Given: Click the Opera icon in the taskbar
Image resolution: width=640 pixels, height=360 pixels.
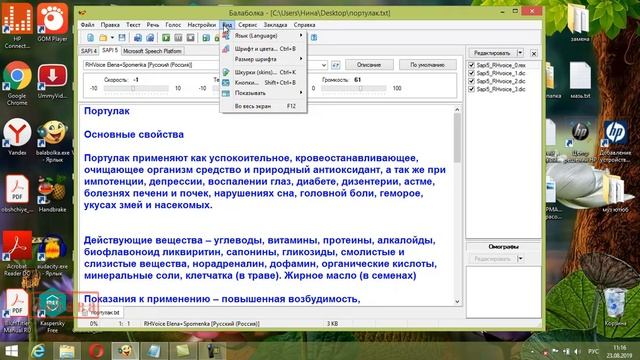Looking at the screenshot, I should (96, 351).
